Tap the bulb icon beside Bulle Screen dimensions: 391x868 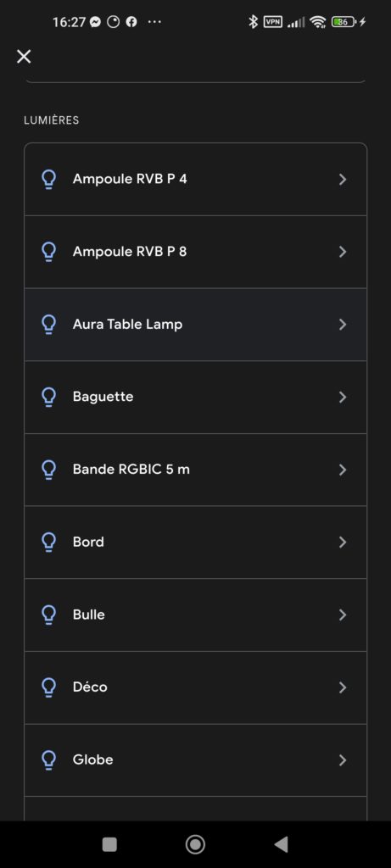point(48,615)
